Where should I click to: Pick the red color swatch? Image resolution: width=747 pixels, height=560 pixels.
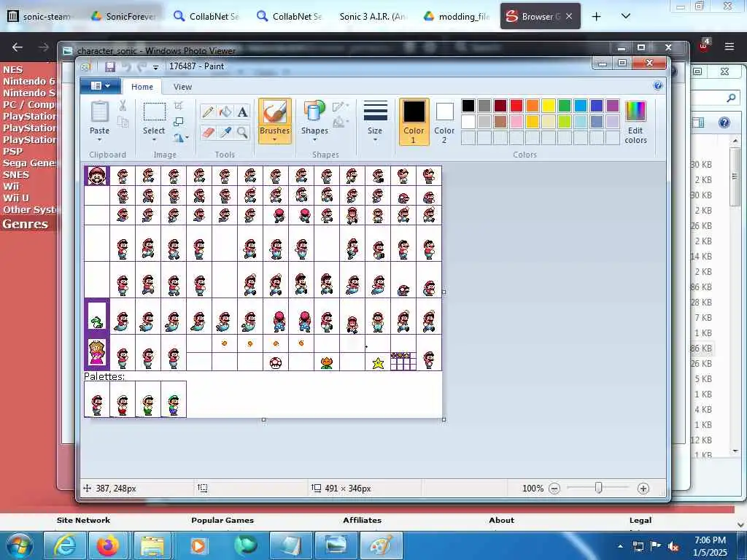tap(516, 106)
